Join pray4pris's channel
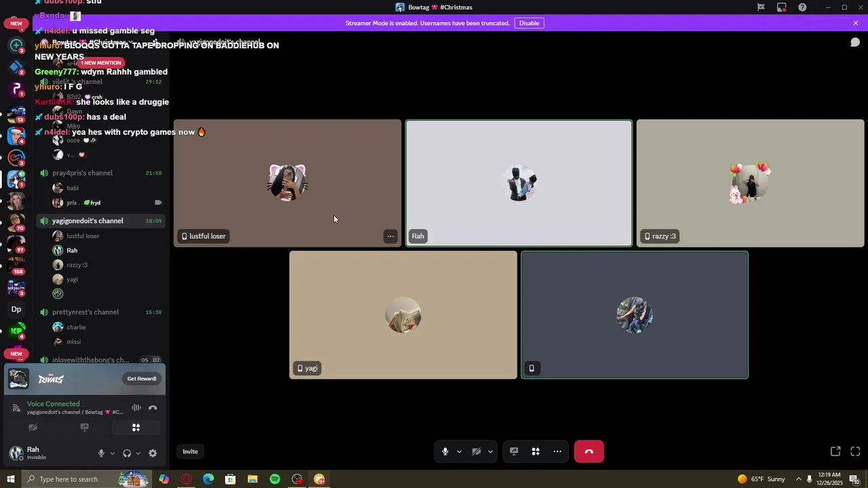 [100, 173]
